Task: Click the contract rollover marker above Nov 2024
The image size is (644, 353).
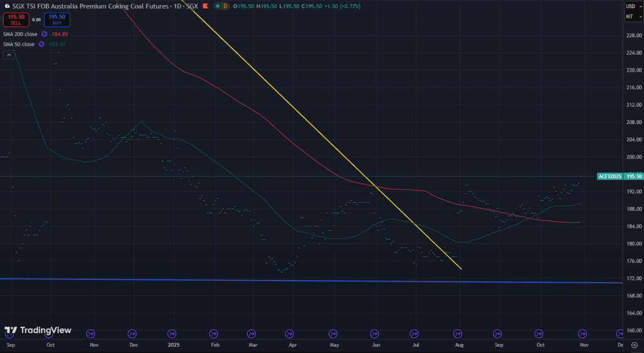Action: pos(90,333)
